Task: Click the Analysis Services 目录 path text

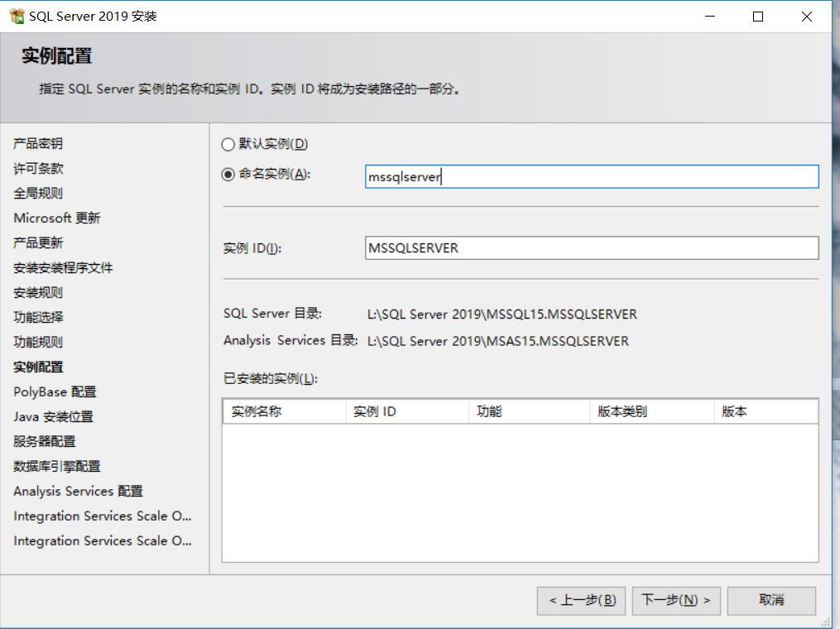Action: (x=497, y=341)
